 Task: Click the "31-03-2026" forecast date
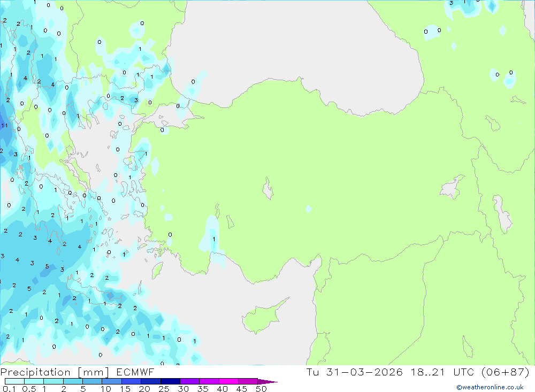(x=364, y=372)
